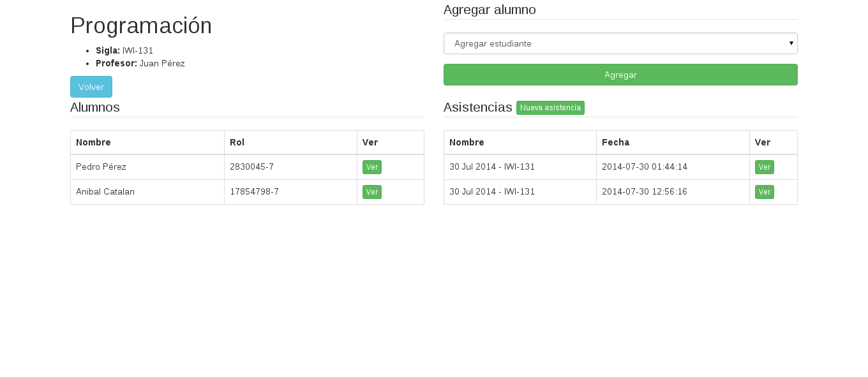
Task: Select the Fecha column header
Action: pos(615,142)
